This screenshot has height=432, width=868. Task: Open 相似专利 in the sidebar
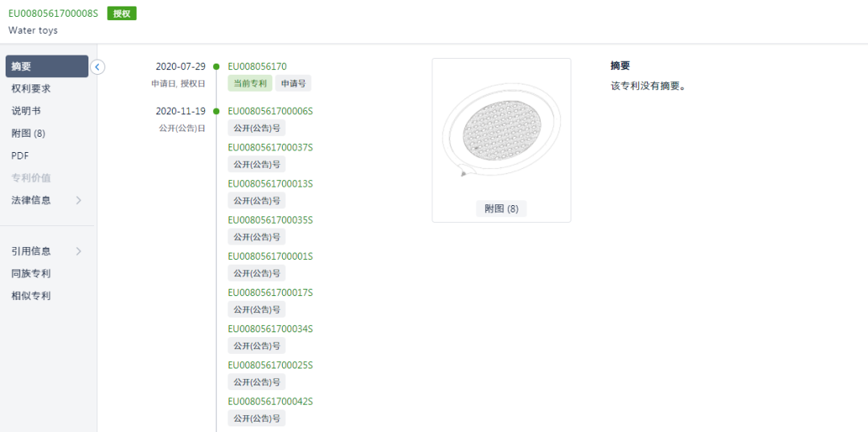pos(31,296)
